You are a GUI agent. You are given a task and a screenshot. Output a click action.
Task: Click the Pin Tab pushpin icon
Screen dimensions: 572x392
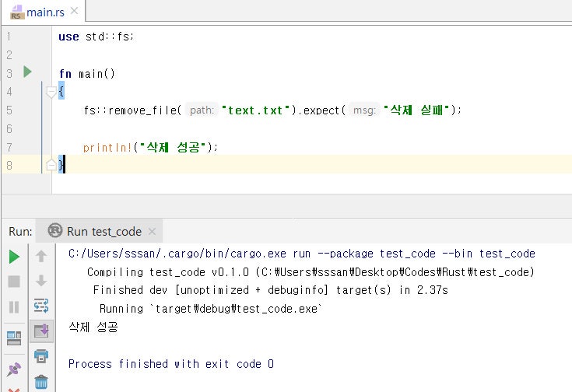14,369
